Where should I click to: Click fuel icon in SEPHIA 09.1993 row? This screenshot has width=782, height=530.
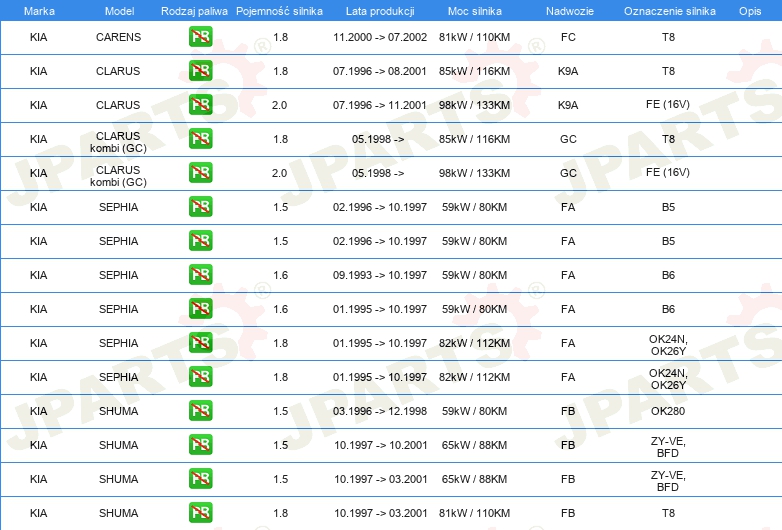pyautogui.click(x=200, y=275)
